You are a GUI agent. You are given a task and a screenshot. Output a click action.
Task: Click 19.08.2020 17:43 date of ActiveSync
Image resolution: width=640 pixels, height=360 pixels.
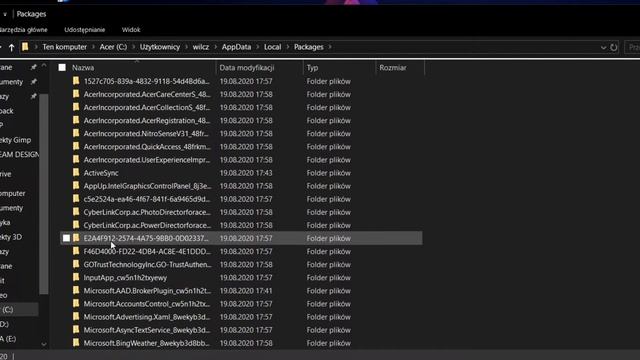click(x=246, y=173)
